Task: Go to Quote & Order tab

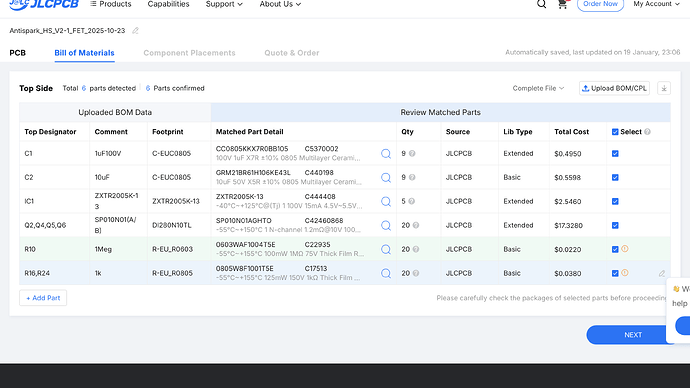Action: pos(292,53)
